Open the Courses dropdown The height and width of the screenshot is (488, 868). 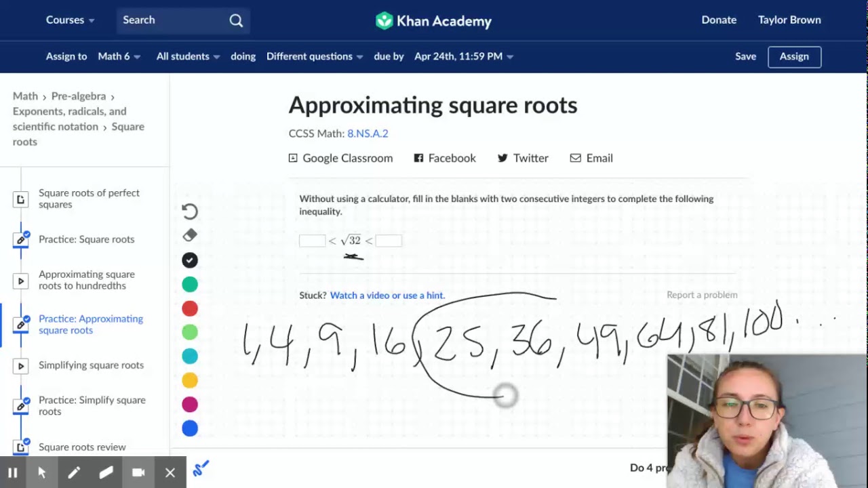[x=71, y=20]
